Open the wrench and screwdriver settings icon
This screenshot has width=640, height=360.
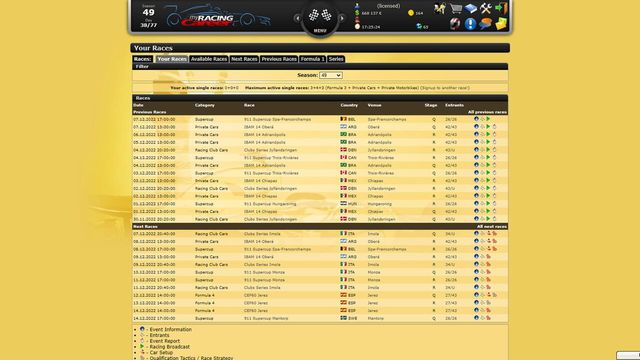pyautogui.click(x=486, y=8)
